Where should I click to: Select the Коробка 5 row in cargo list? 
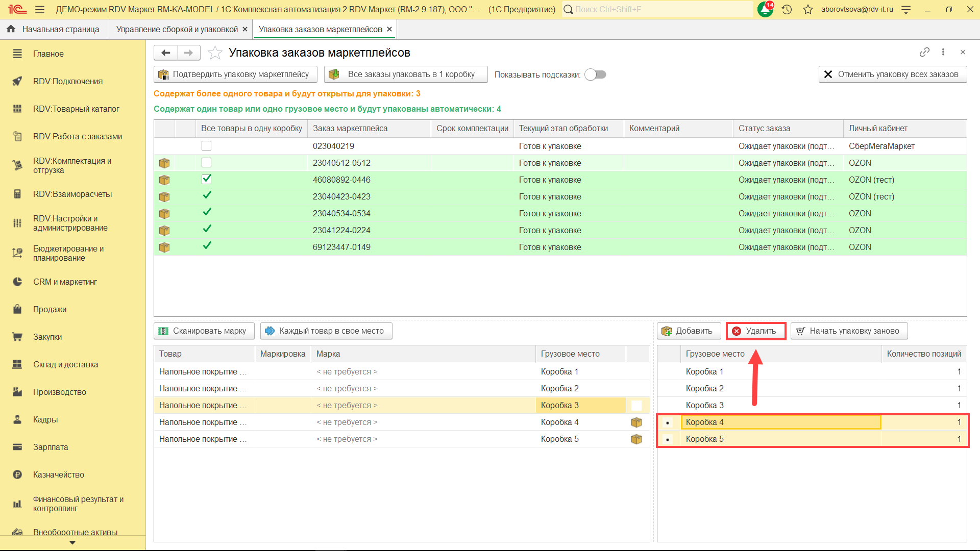pos(704,439)
